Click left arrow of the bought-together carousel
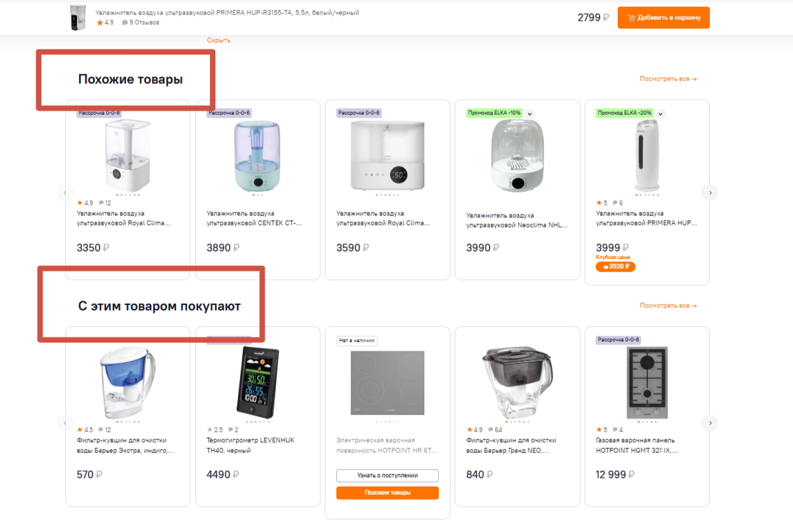 coord(65,423)
